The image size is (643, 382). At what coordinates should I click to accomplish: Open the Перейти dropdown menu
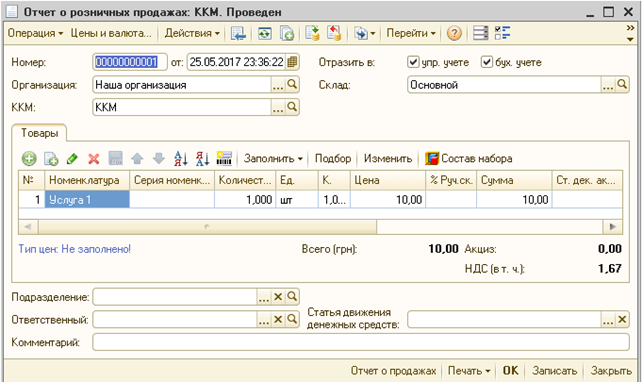[410, 33]
